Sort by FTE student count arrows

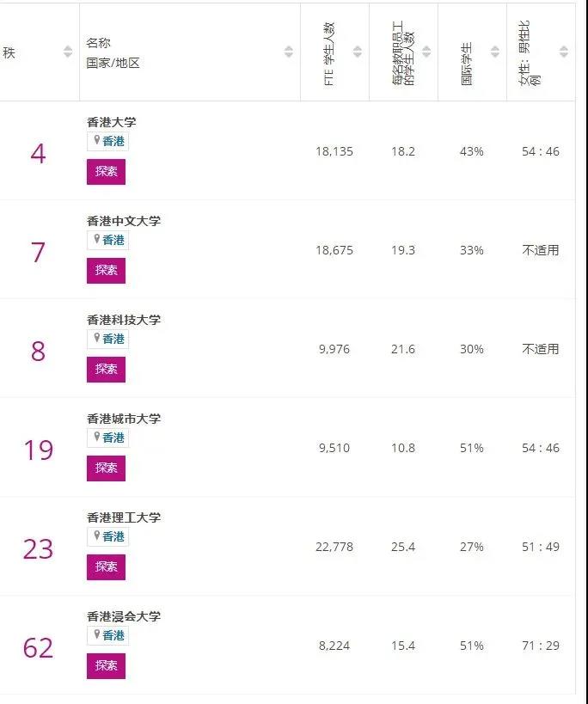coord(358,52)
